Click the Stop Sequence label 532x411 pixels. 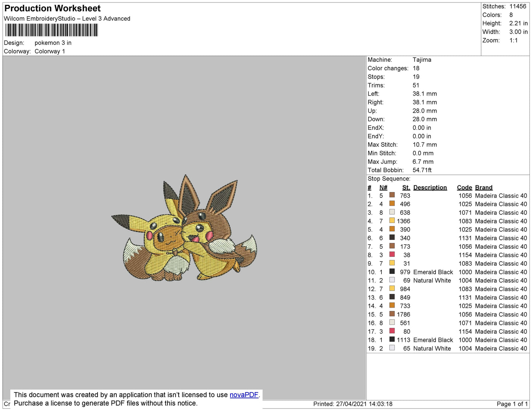[389, 179]
